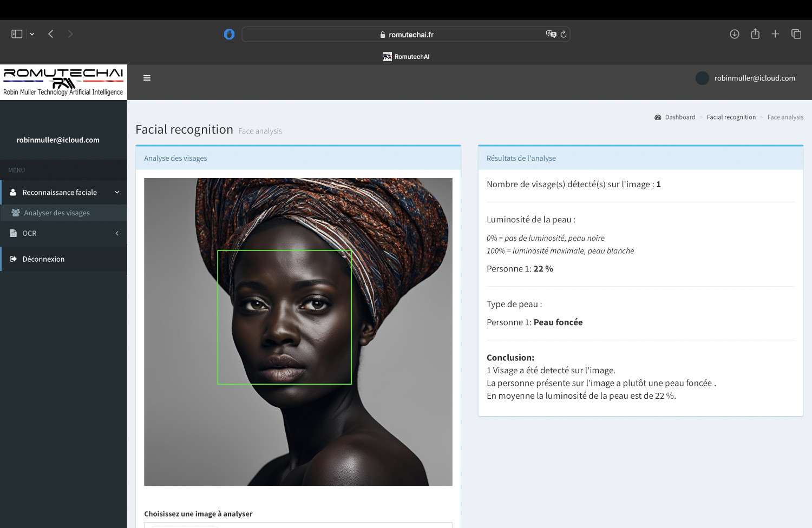
Task: Expand the OCR menu chevron
Action: pyautogui.click(x=117, y=234)
